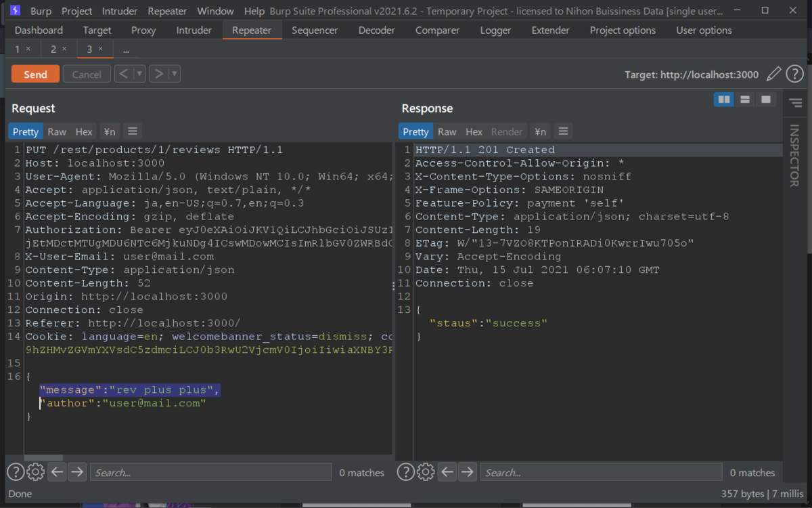Go back to previous request in history
Screen dimensions: 812x508
coord(123,74)
